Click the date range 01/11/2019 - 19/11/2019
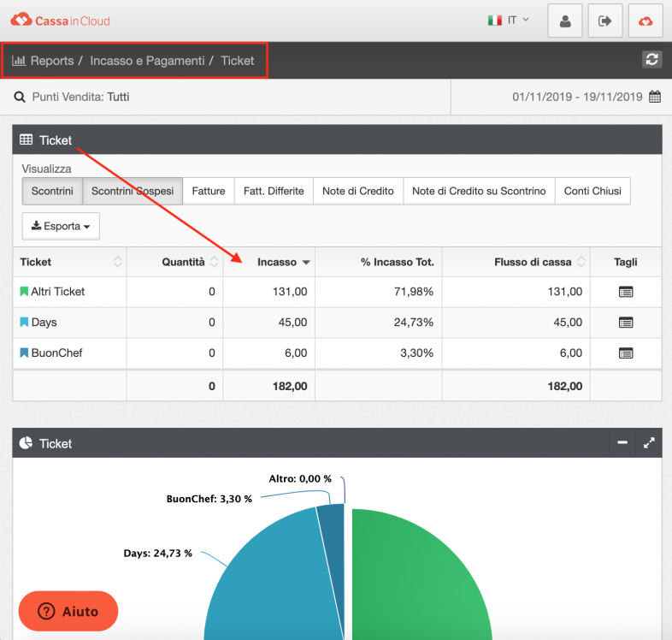Screen dimensions: 672x640 coord(577,97)
